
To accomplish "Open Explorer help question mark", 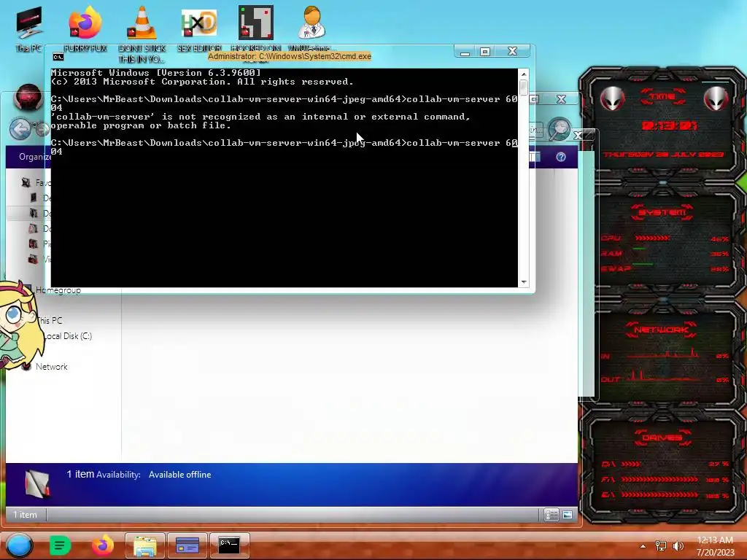I will pos(561,157).
